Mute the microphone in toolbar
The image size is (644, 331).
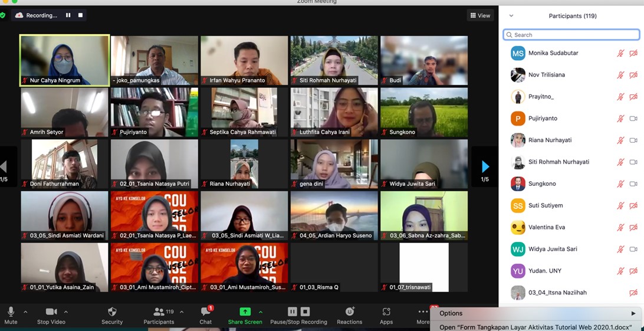pyautogui.click(x=11, y=316)
